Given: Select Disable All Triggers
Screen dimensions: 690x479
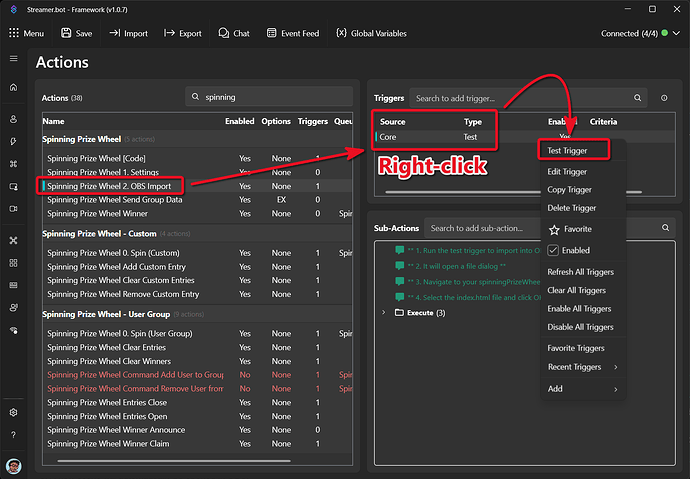Looking at the screenshot, I should click(x=580, y=327).
